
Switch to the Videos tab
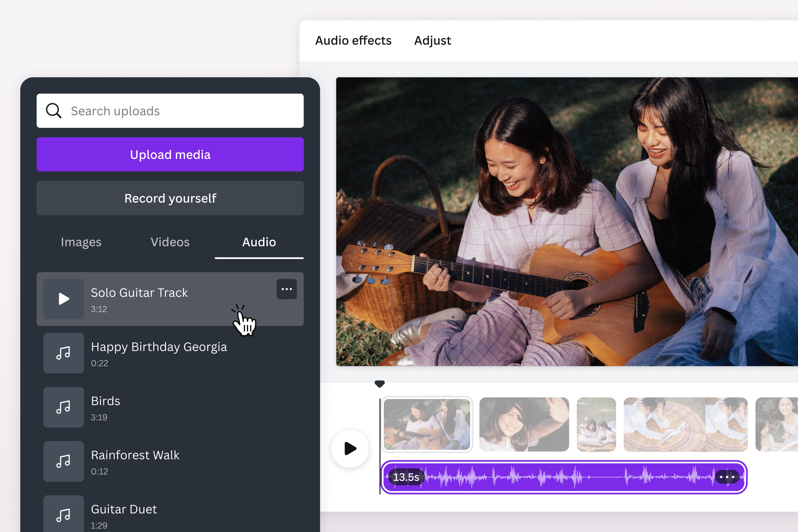pos(172,242)
